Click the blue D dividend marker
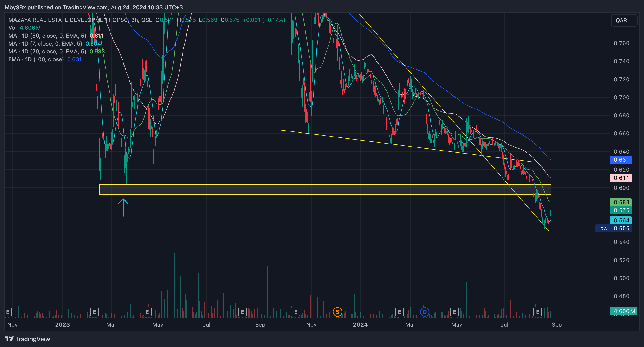 coord(425,312)
